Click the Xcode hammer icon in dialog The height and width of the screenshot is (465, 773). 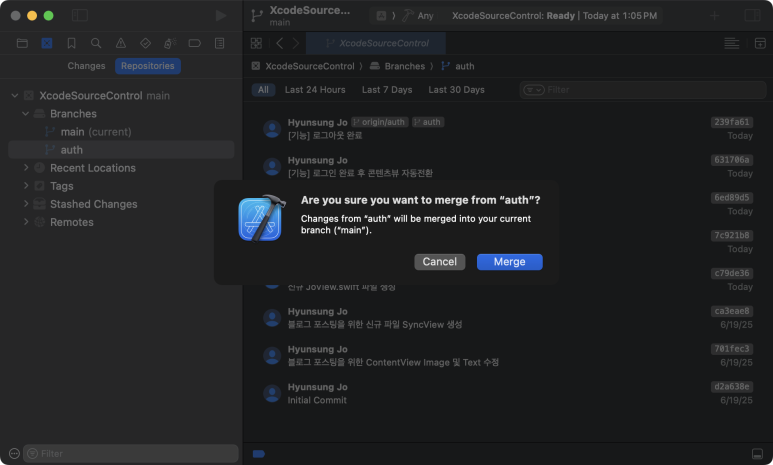[261, 217]
